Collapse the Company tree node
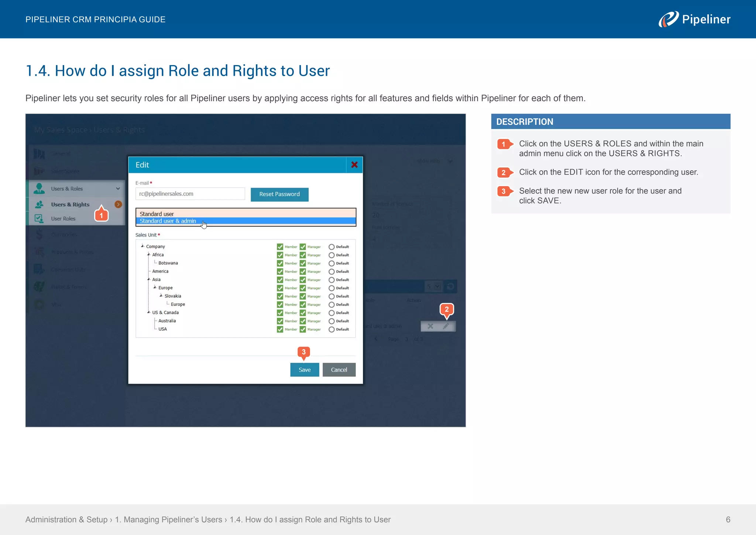The height and width of the screenshot is (535, 756). point(142,246)
